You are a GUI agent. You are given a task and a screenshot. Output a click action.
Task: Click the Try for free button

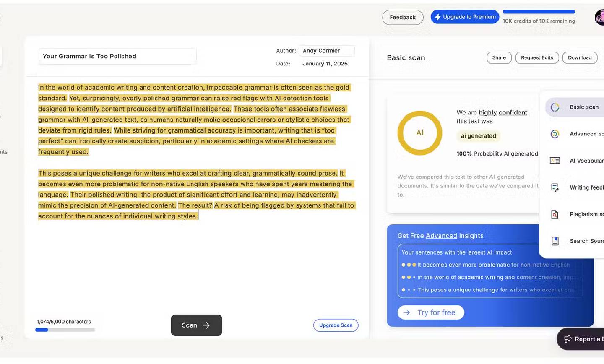coord(431,312)
